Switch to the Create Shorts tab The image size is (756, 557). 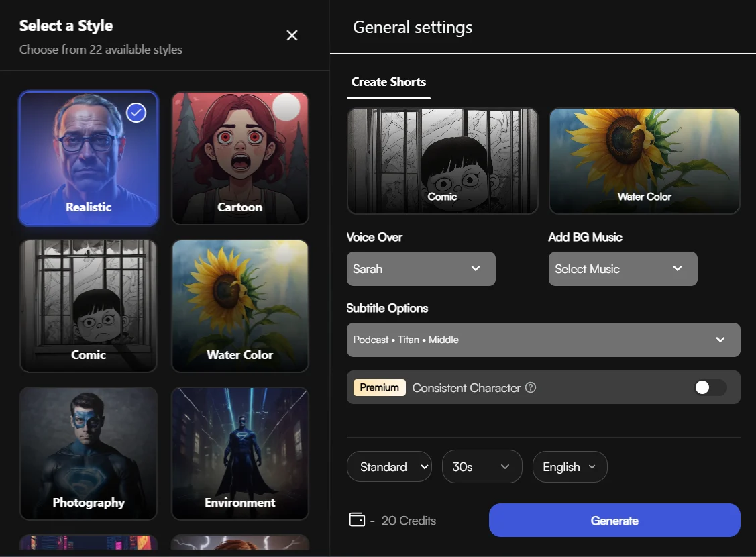[x=388, y=82]
